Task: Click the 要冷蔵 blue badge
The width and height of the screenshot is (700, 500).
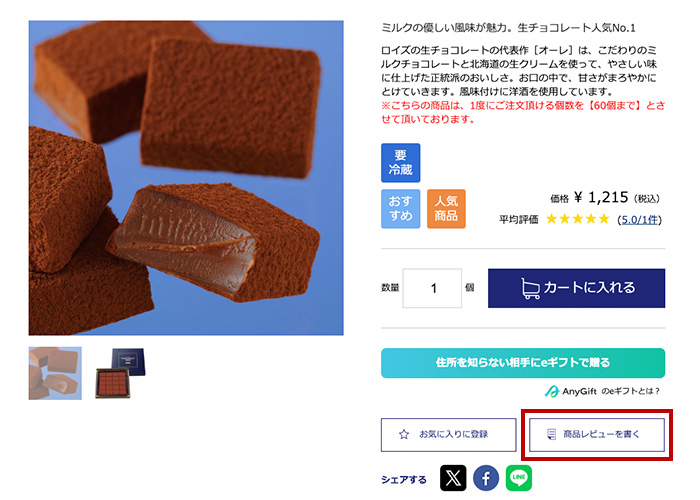Action: coord(400,162)
